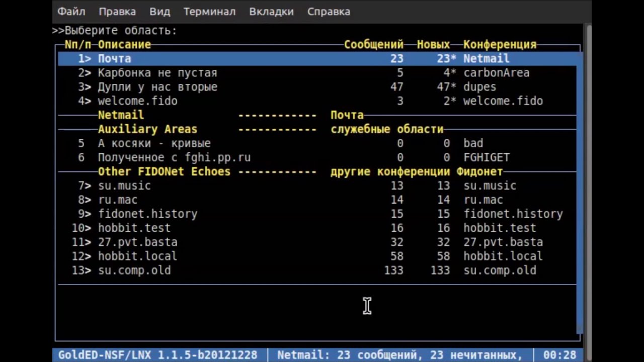This screenshot has width=644, height=362.
Task: Click the 'Выберите область' prompt
Action: click(x=121, y=31)
